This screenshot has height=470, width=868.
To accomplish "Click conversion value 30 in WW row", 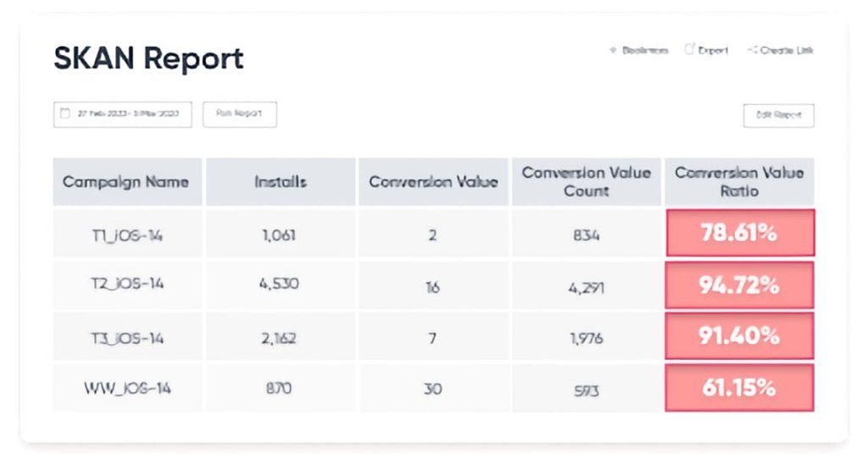I will (x=433, y=389).
